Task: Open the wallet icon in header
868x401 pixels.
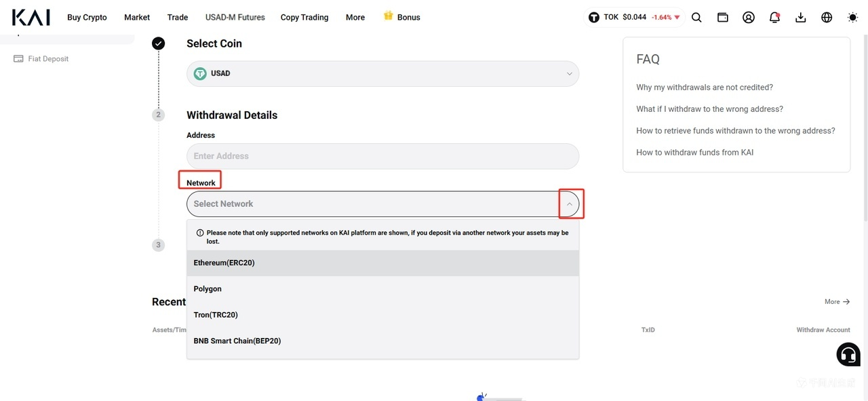Action: coord(723,18)
